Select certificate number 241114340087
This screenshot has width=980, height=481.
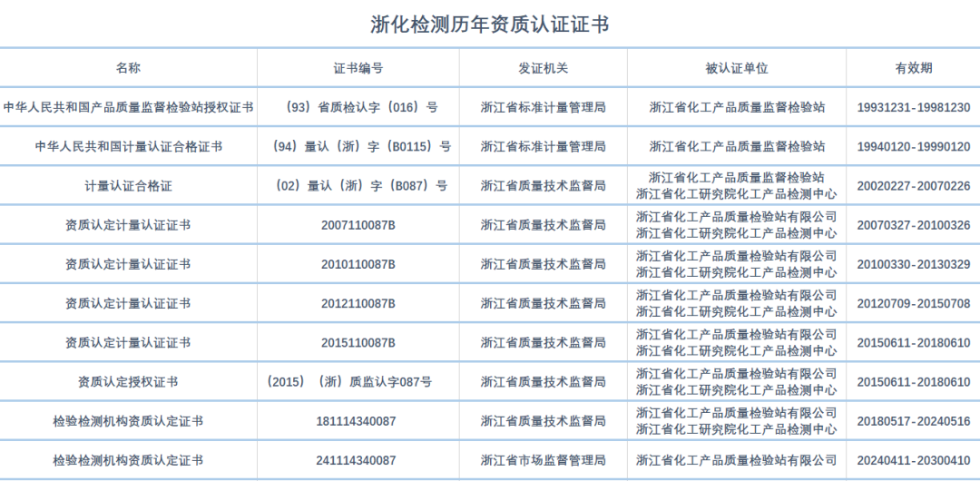pyautogui.click(x=358, y=460)
